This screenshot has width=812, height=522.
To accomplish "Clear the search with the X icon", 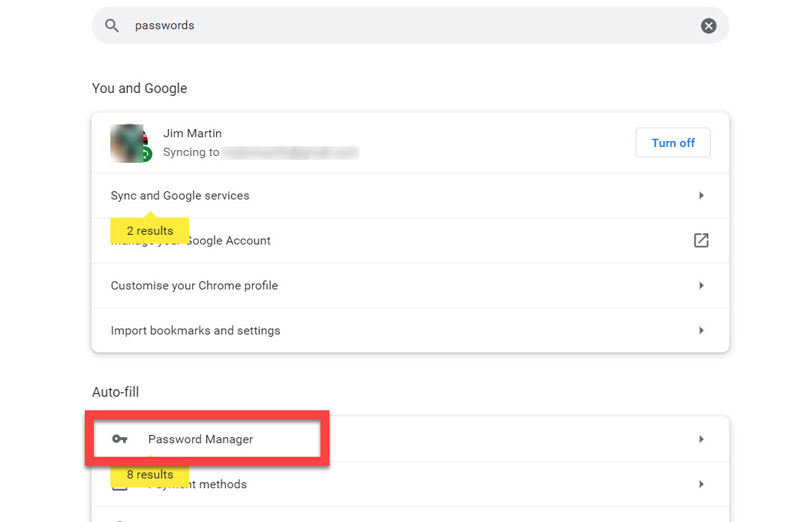I will (708, 25).
